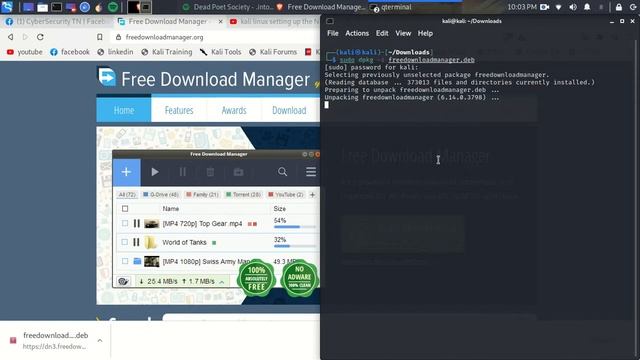The image size is (640, 360).
Task: Click the blue plus add-download button
Action: point(127,172)
